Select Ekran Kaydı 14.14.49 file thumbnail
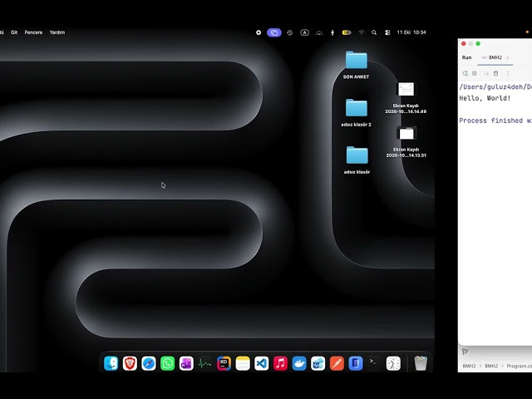Screen dimensions: 532x399 pos(406,90)
